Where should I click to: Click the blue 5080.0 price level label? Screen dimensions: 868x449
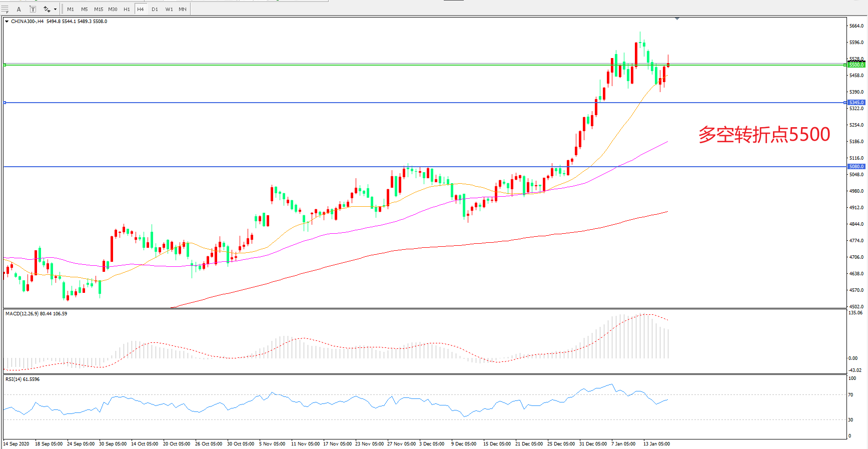(856, 167)
